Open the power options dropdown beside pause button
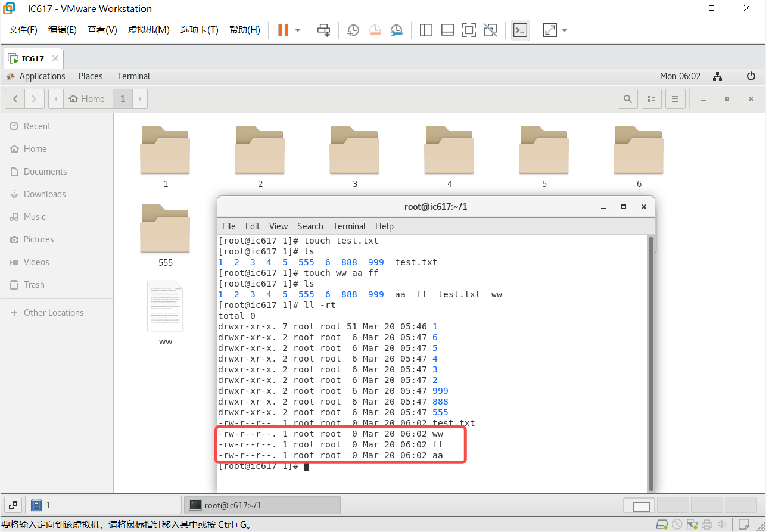This screenshot has width=766, height=532. tap(298, 30)
